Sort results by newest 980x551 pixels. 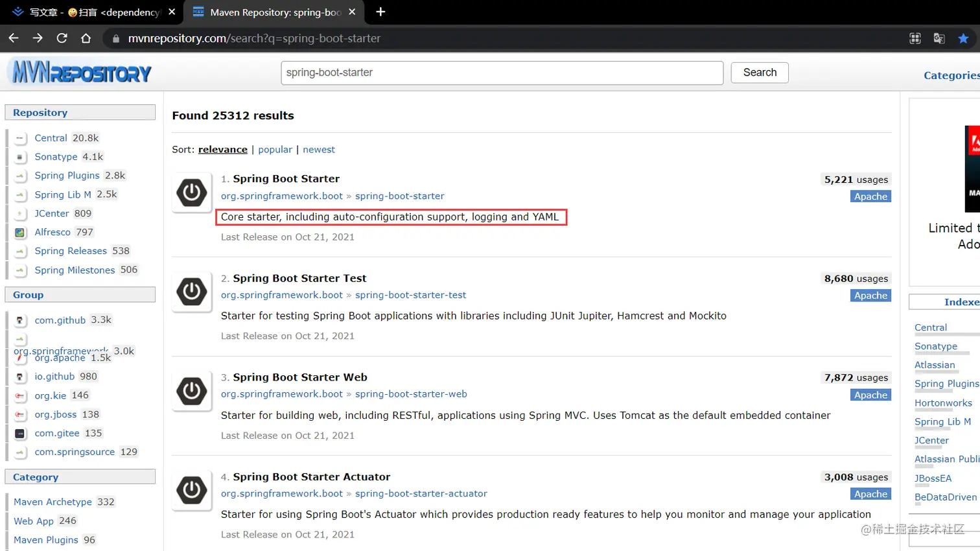tap(319, 150)
